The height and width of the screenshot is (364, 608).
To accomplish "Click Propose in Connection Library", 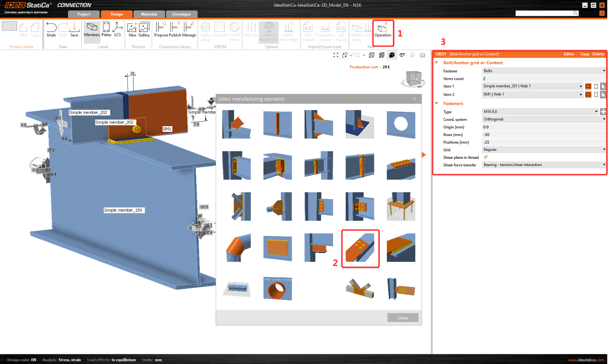I will 161,30.
